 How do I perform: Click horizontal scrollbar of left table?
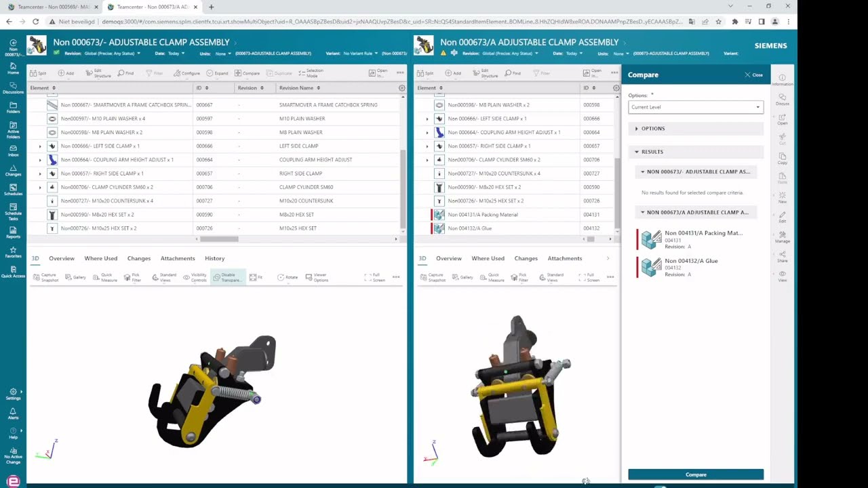pos(218,239)
